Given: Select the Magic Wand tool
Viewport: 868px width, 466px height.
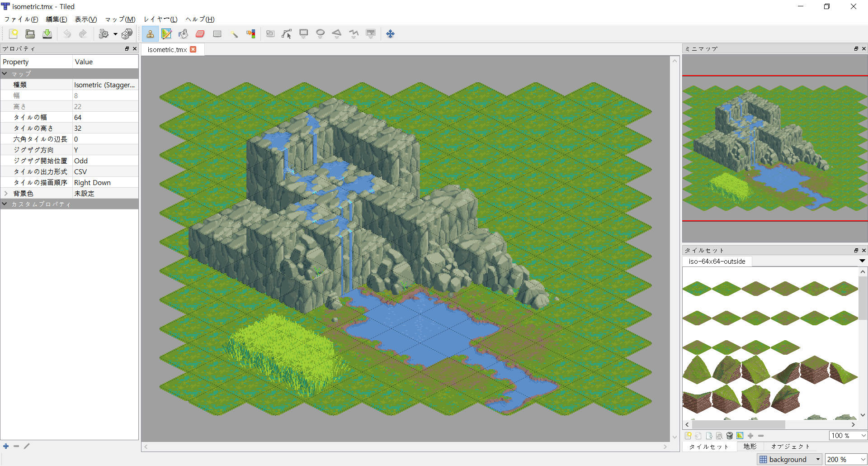Looking at the screenshot, I should [234, 34].
